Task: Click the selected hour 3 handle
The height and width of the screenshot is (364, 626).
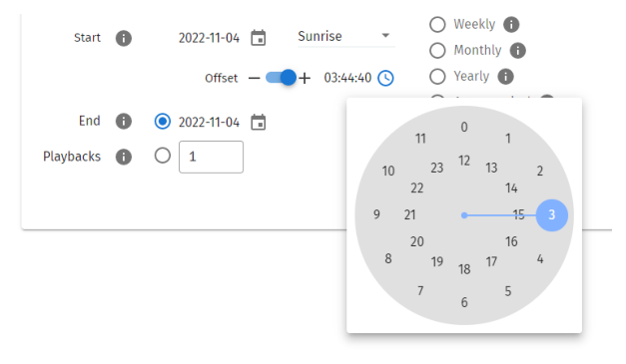Action: pos(552,215)
